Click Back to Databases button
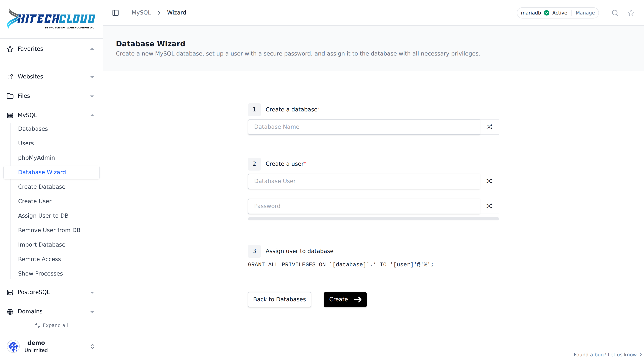The width and height of the screenshot is (644, 362). click(x=279, y=299)
